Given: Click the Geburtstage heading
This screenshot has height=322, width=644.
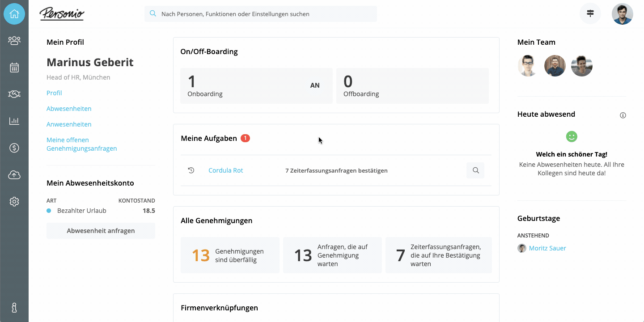Looking at the screenshot, I should tap(538, 218).
